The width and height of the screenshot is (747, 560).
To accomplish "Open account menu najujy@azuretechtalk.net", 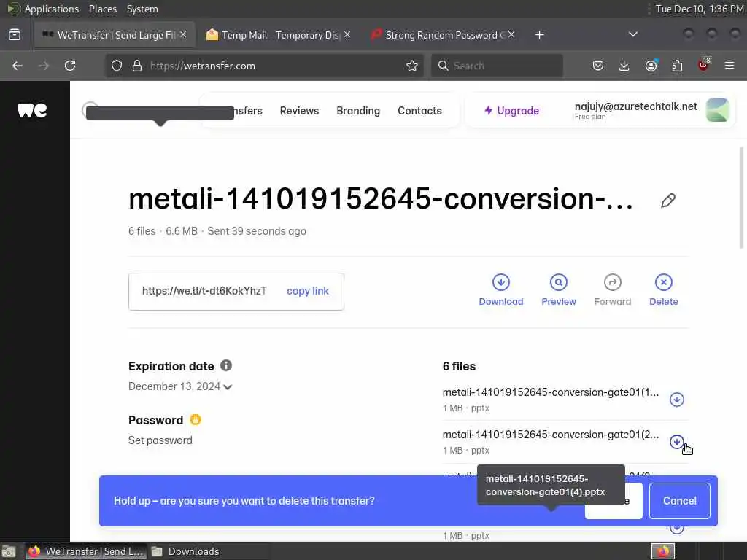I will click(635, 110).
